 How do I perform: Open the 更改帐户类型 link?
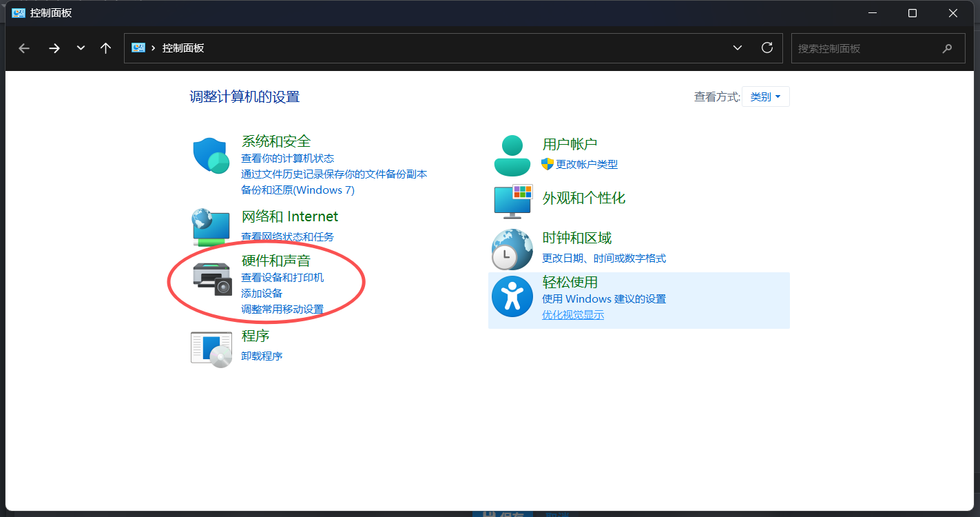pyautogui.click(x=587, y=165)
